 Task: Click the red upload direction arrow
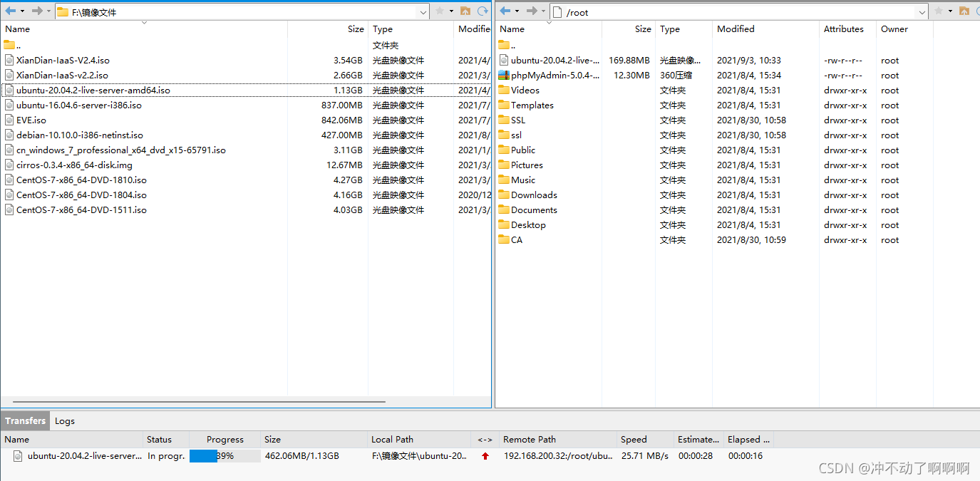[485, 456]
